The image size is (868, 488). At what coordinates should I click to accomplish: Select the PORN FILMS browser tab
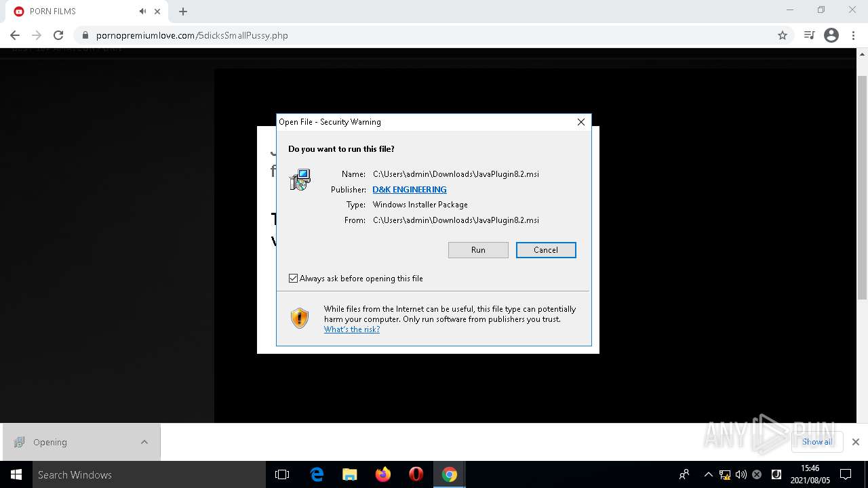tap(87, 12)
